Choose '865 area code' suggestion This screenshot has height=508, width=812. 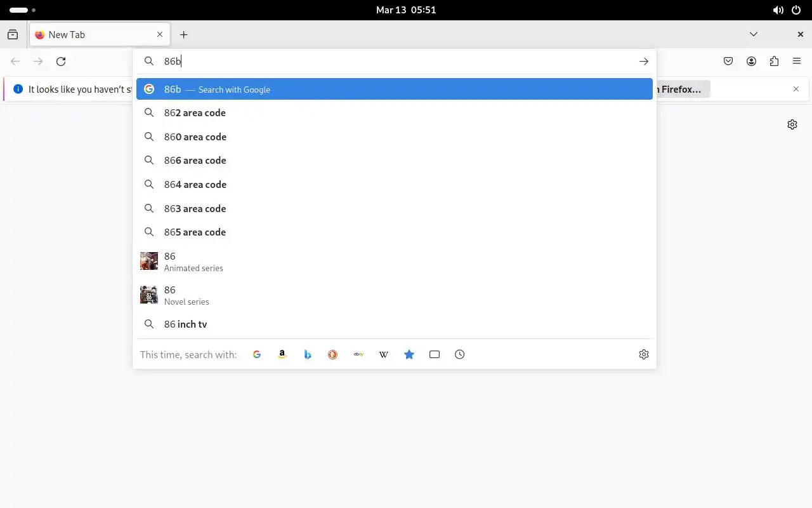[x=395, y=232]
